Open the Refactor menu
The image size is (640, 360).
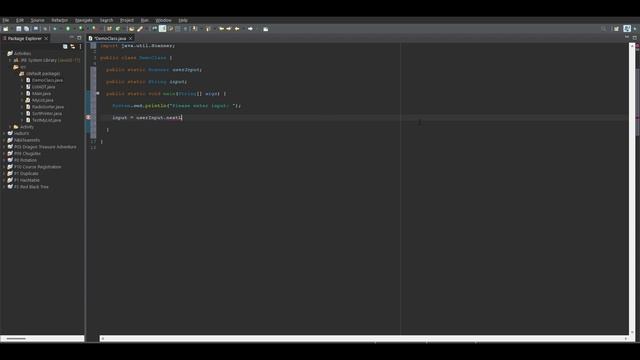click(60, 20)
